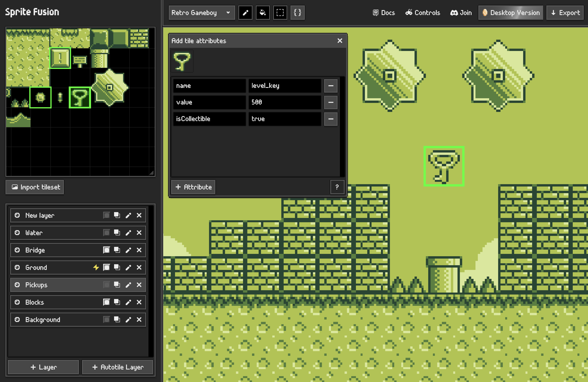Select the paint bucket fill tool

(263, 12)
